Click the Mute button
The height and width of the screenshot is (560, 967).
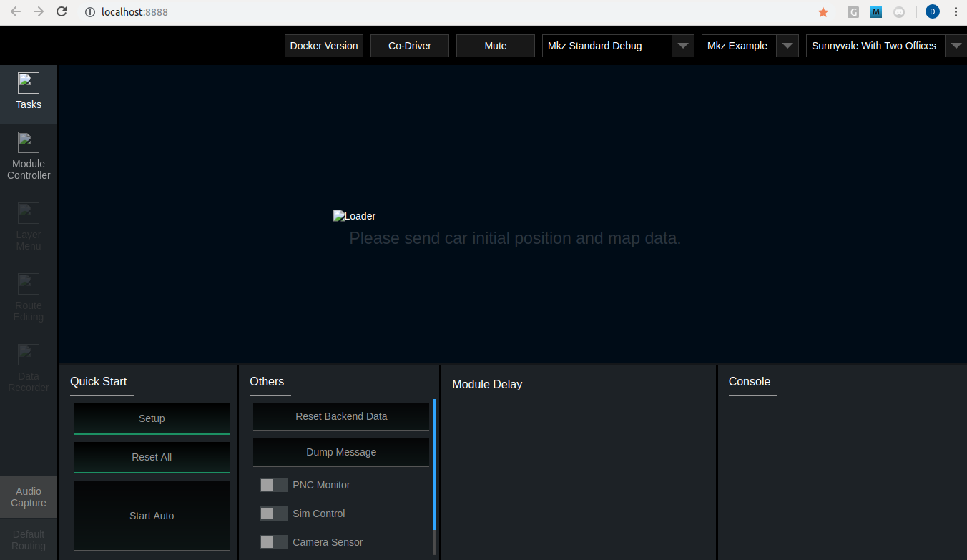pyautogui.click(x=496, y=46)
